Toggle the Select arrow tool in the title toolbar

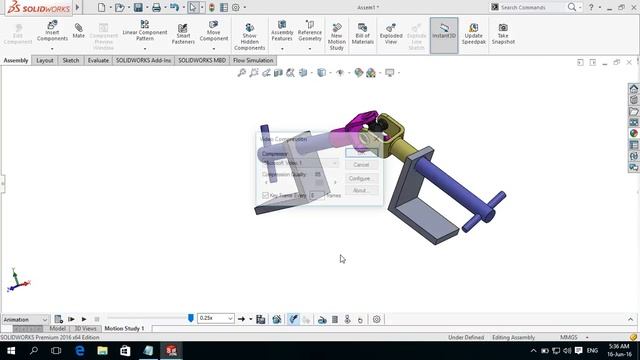coord(193,7)
